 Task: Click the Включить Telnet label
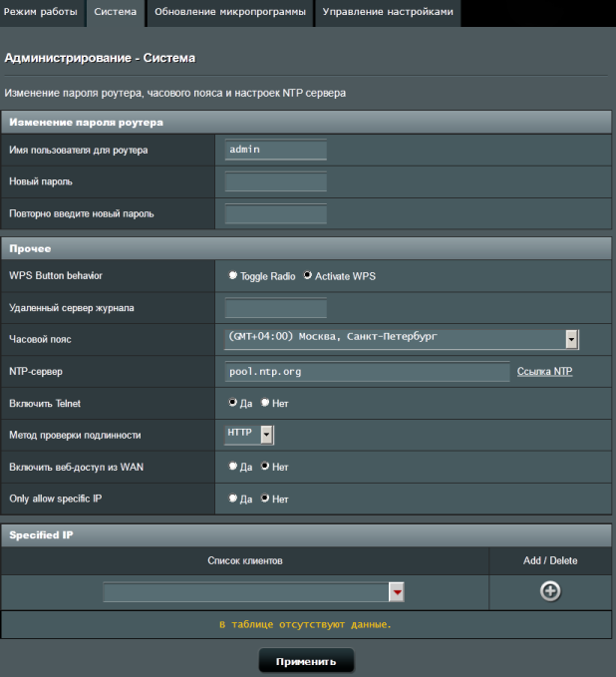pyautogui.click(x=45, y=403)
